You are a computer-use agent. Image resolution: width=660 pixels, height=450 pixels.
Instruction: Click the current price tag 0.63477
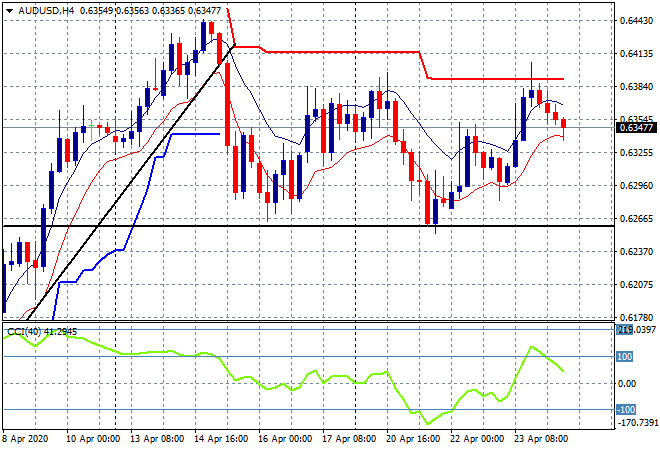point(636,128)
